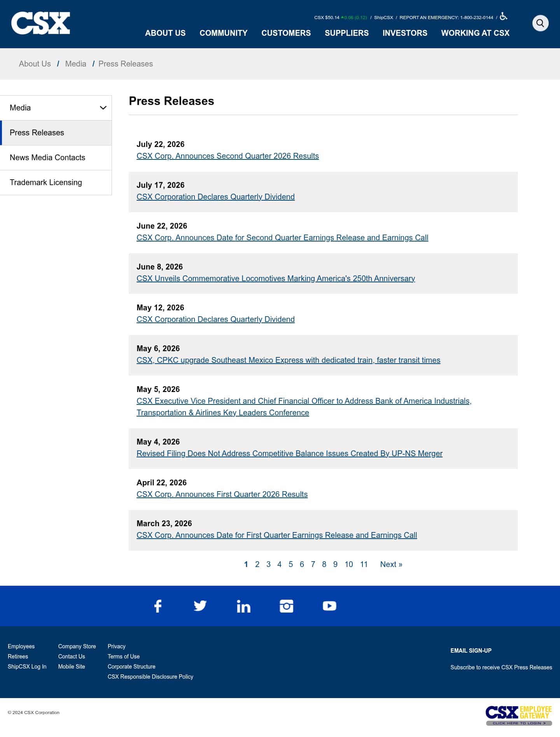Click Subscribe to receive CSX Press Releases
Screen dimensions: 560x737
(501, 667)
